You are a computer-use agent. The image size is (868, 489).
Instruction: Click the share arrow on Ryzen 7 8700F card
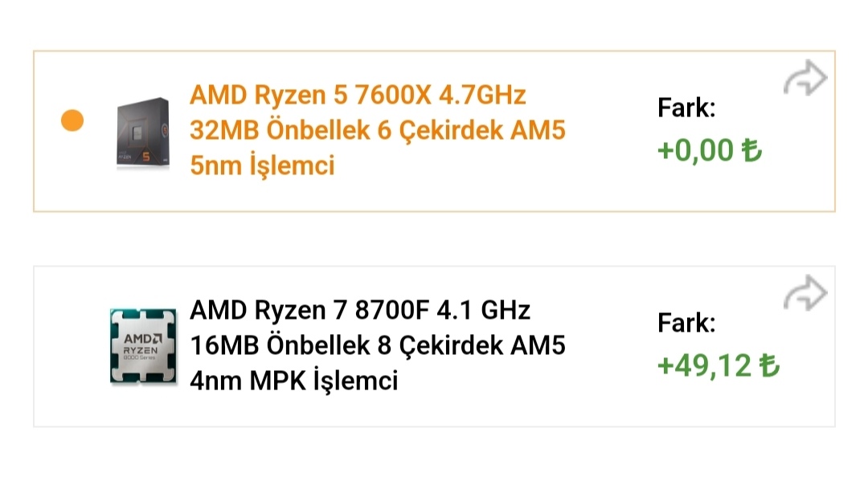coord(805,295)
